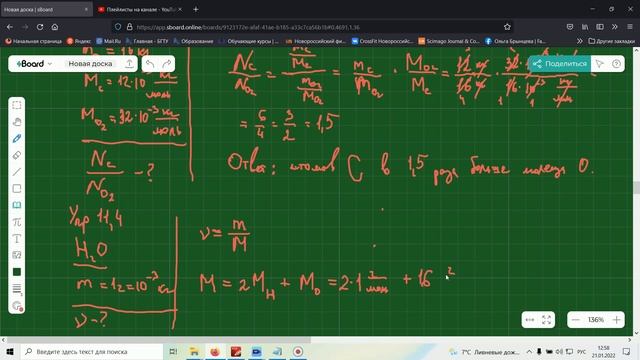Fit board width with arrows icon
This screenshot has height=360, width=640.
(530, 320)
